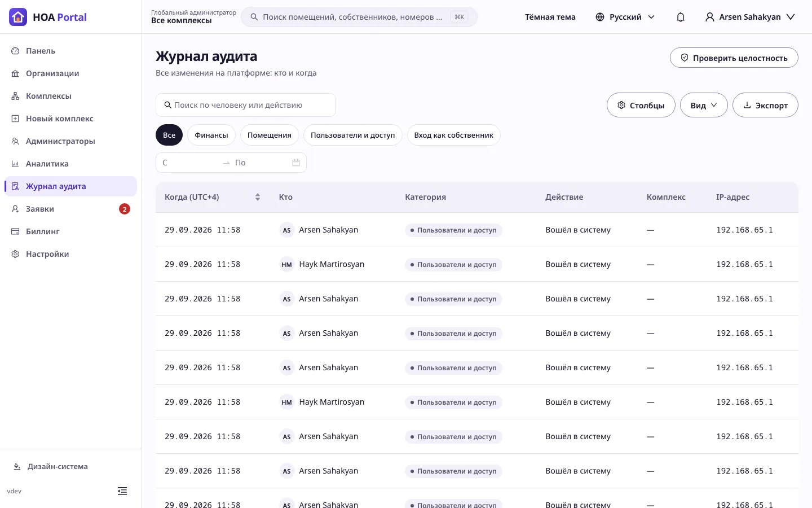Click the Биллинг card icon
This screenshot has height=508, width=812.
click(15, 231)
